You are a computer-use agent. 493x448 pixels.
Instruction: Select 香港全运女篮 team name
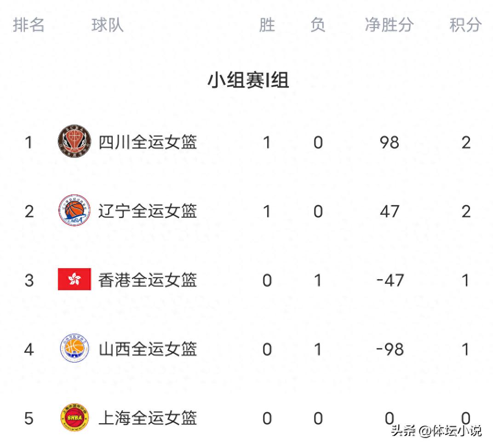(148, 280)
